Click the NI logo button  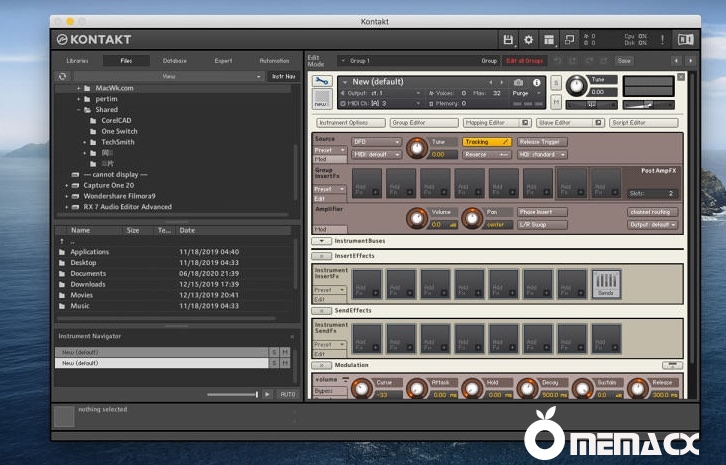coord(686,40)
